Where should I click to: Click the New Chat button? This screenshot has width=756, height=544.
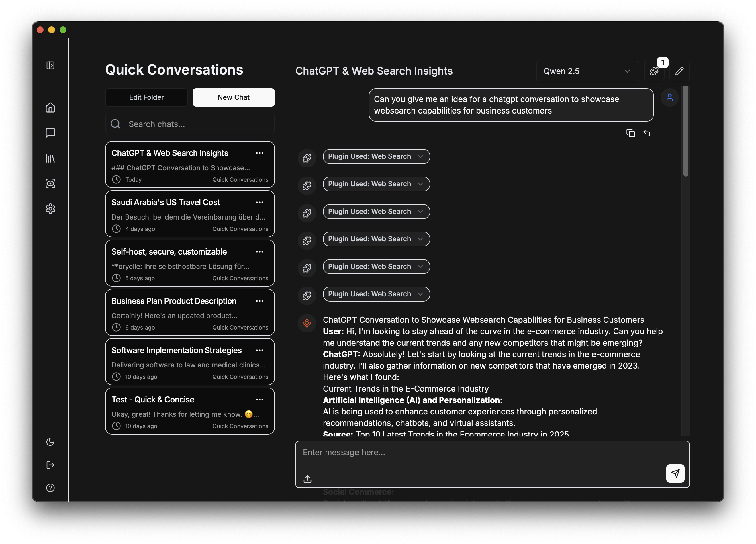pyautogui.click(x=233, y=97)
